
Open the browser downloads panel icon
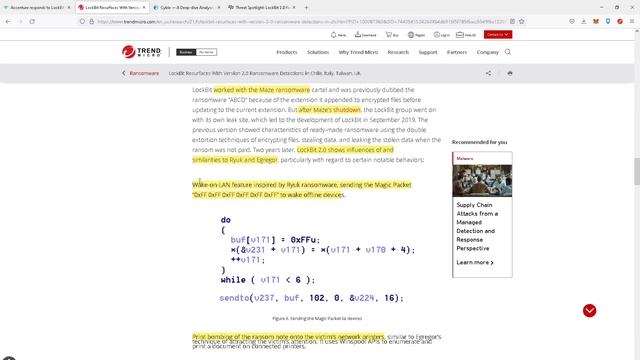pos(584,21)
